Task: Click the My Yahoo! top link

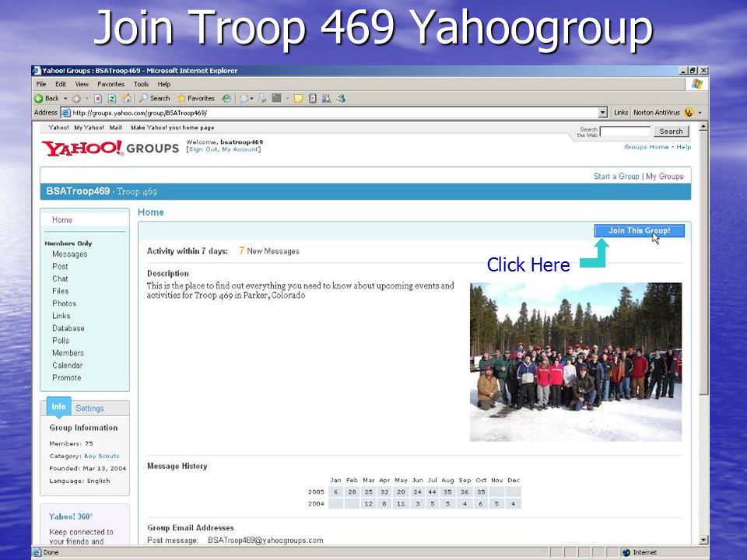Action: [x=89, y=128]
